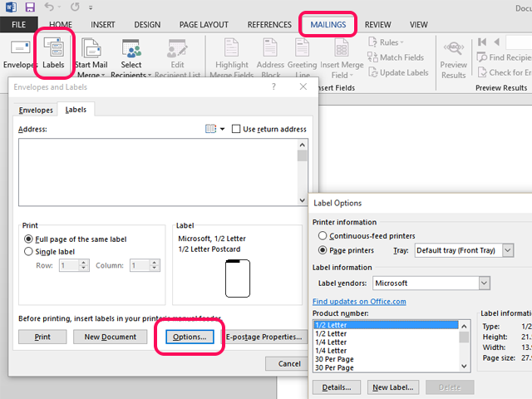Click Address box scroll up arrow

302,145
